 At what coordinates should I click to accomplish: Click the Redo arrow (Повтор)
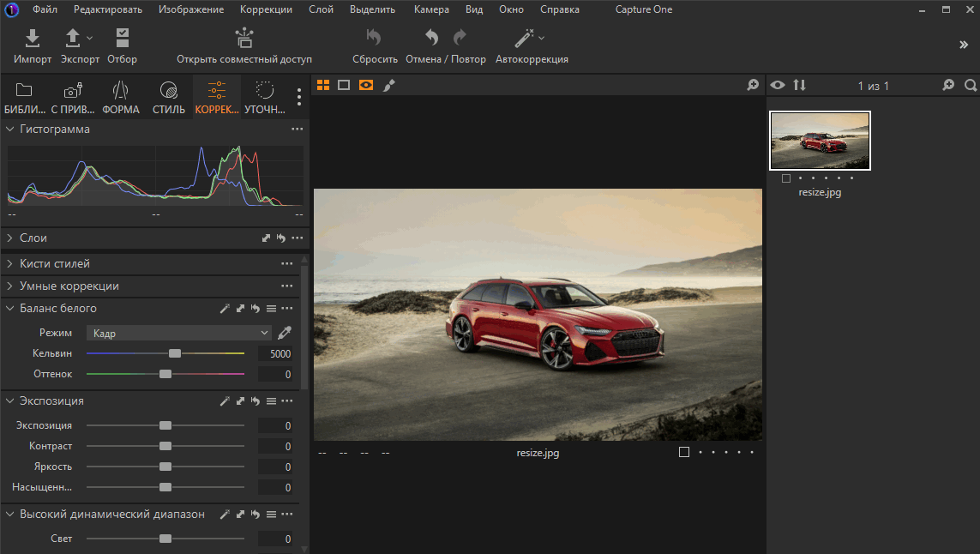tap(460, 38)
